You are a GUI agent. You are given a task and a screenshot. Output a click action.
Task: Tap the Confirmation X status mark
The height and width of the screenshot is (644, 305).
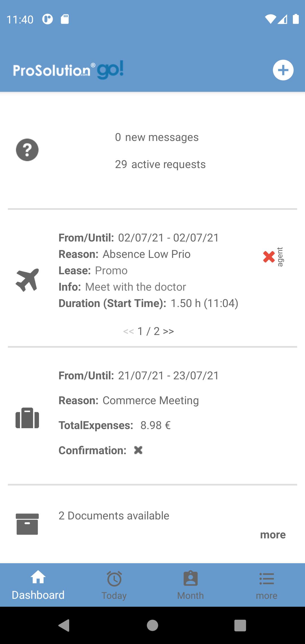138,450
